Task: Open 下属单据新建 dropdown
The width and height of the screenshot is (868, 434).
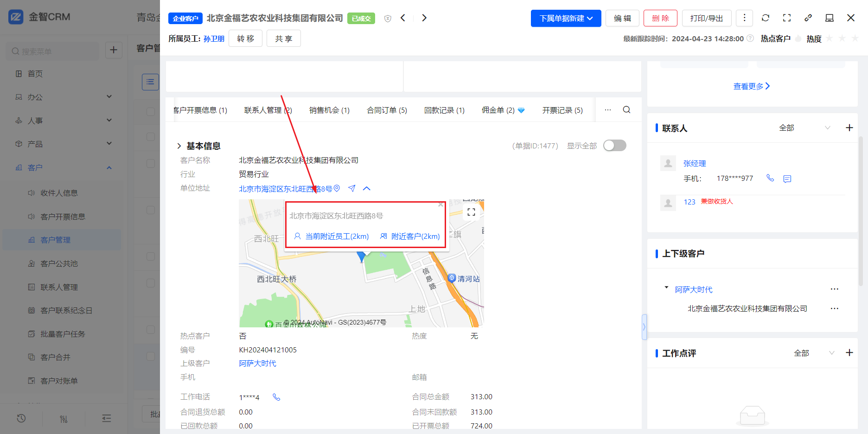Action: tap(566, 18)
